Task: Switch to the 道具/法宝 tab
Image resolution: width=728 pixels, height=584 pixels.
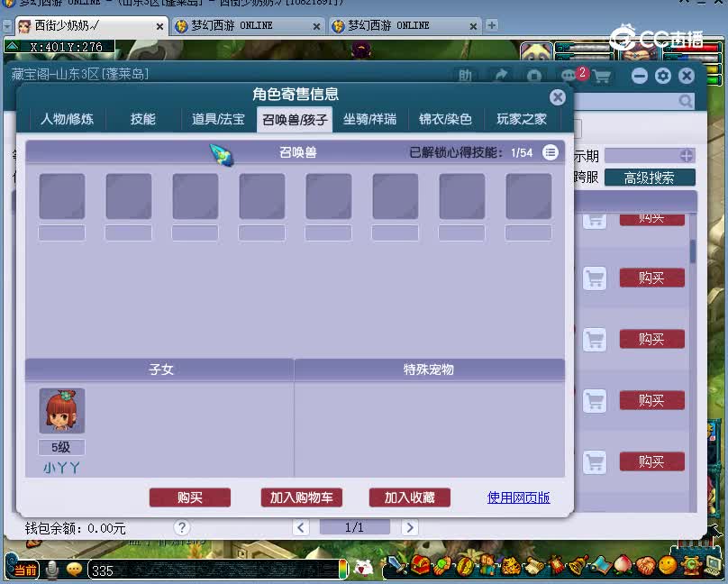Action: 218,119
